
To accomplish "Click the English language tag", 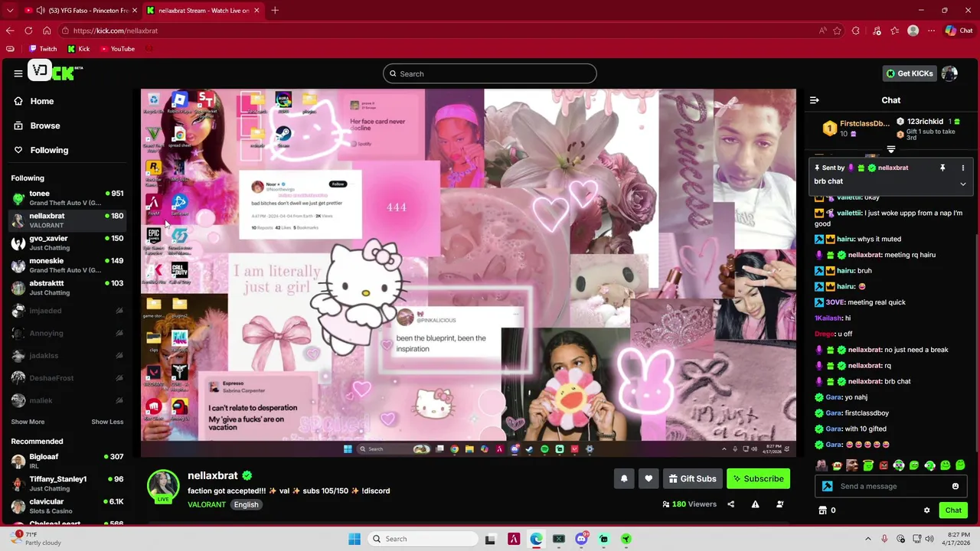I will coord(247,504).
